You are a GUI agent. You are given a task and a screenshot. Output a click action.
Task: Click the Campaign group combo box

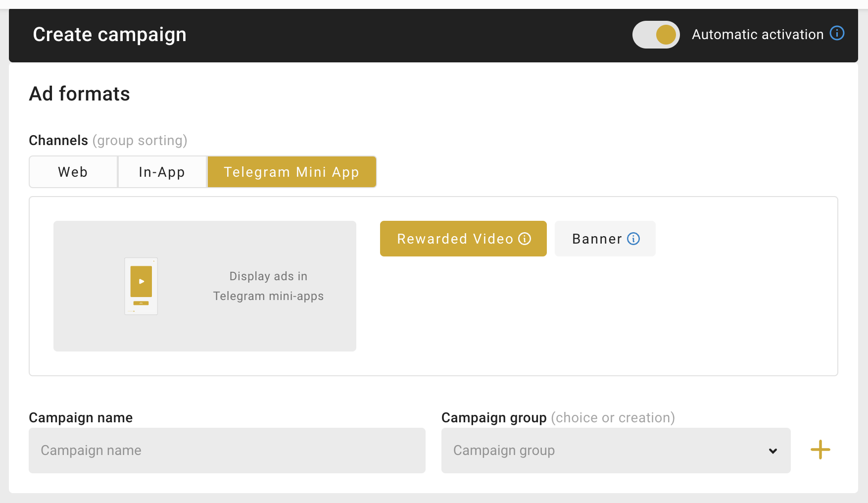pyautogui.click(x=616, y=451)
